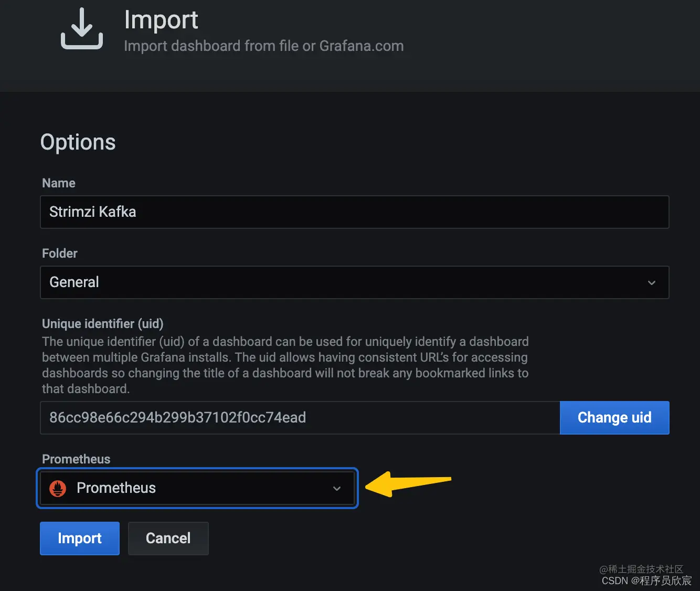The width and height of the screenshot is (700, 591).
Task: Click the blue Import button
Action: 80,538
